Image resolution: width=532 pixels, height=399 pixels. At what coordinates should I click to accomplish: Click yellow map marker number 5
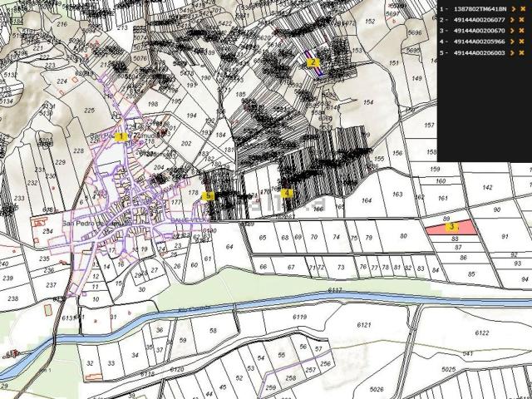pos(209,196)
